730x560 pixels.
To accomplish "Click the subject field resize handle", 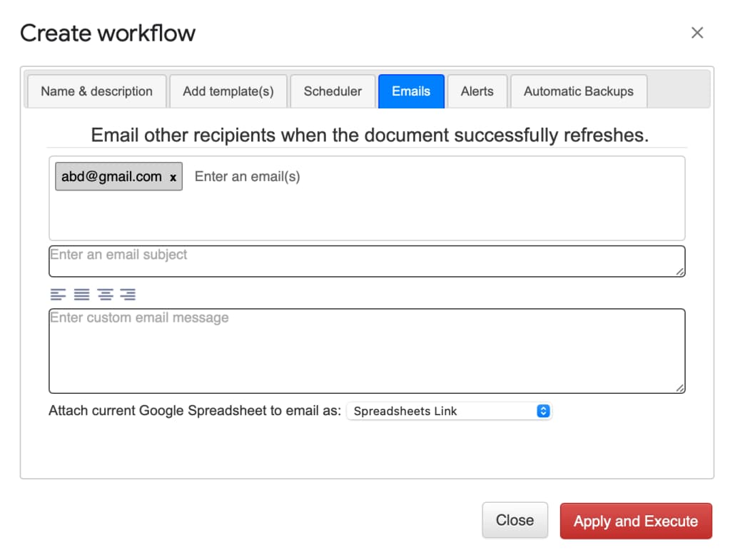I will pos(680,272).
